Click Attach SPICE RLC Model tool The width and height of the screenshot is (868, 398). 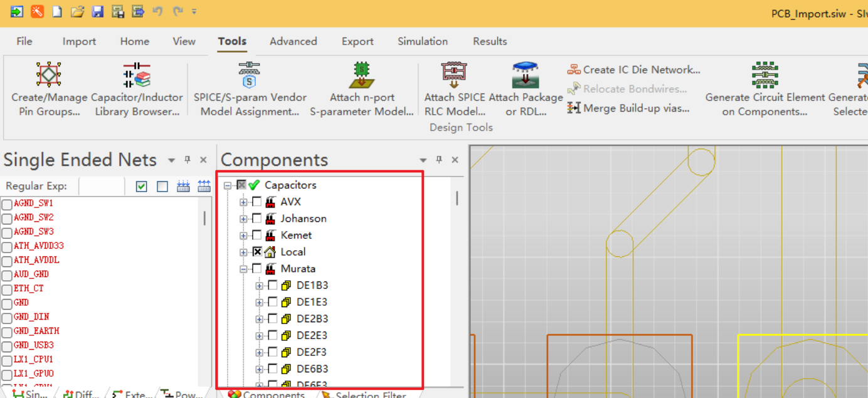coord(455,90)
